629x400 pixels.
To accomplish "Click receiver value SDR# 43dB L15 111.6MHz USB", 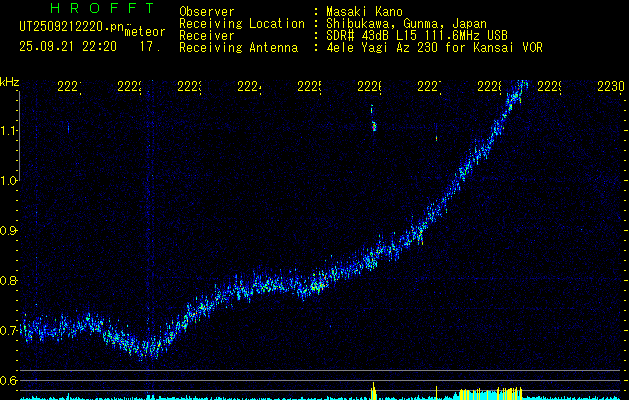I will [417, 36].
